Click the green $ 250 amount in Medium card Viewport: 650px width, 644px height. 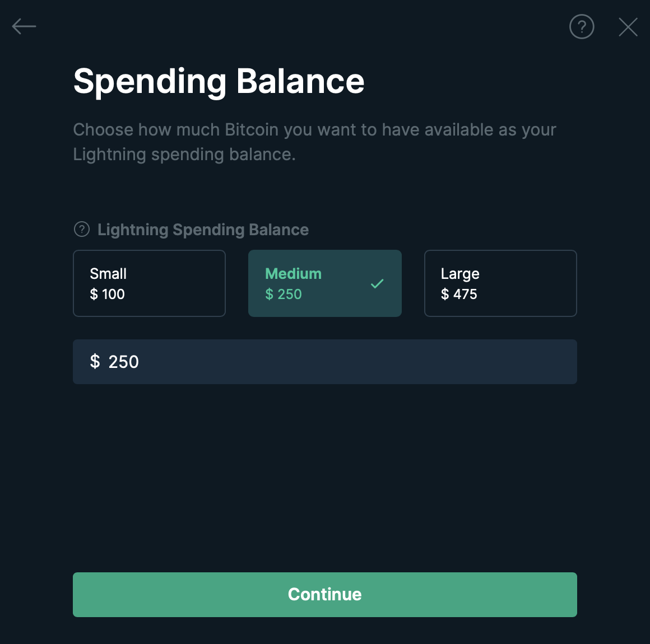point(284,294)
